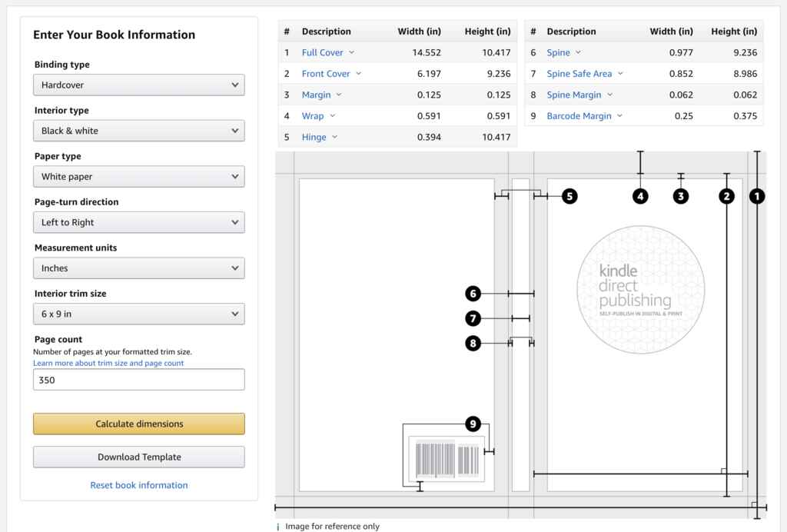This screenshot has height=532, width=787.
Task: Click the number 5 hinge marker in diagram
Action: 569,196
